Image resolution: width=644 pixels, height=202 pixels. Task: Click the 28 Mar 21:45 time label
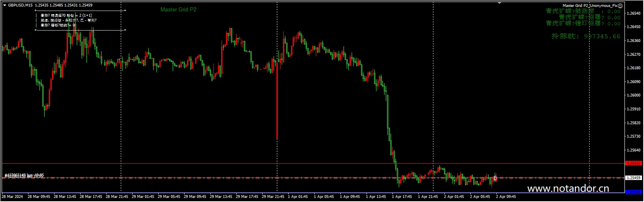(117, 197)
